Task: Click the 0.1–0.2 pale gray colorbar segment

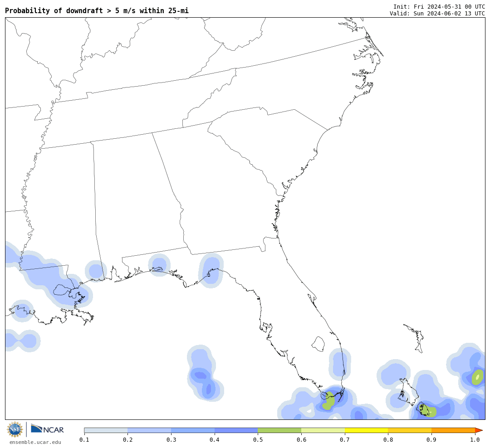Action: (x=106, y=430)
